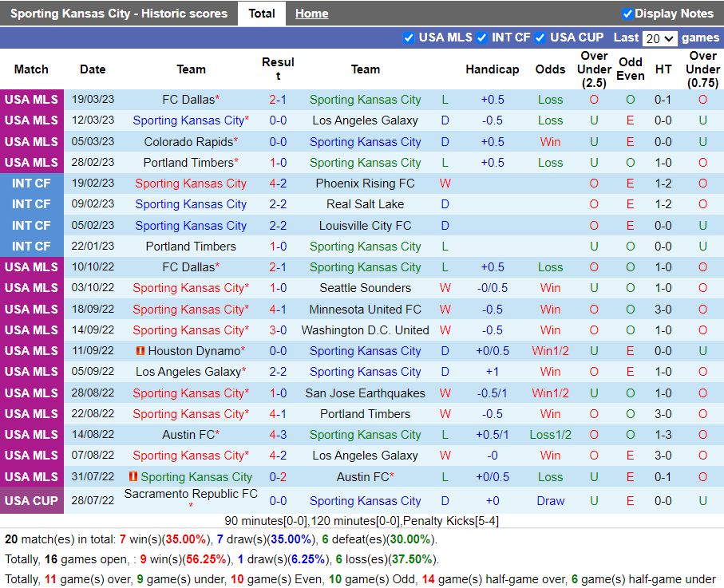
Task: Open the Last games count dropdown
Action: (x=659, y=38)
